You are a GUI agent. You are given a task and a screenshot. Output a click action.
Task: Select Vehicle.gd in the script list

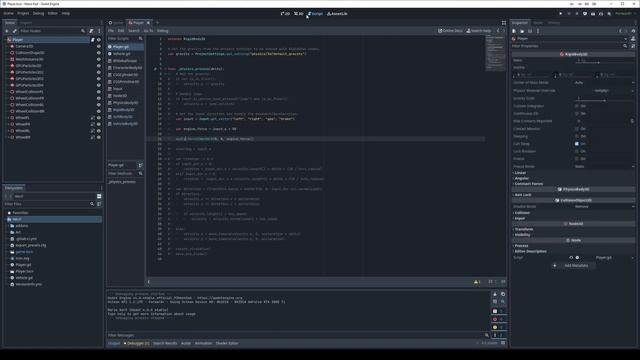(125, 54)
